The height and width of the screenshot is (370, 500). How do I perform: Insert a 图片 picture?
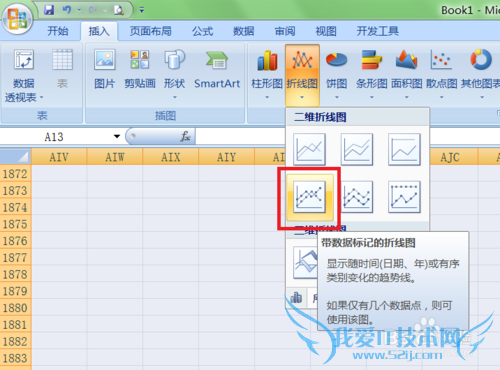point(105,69)
